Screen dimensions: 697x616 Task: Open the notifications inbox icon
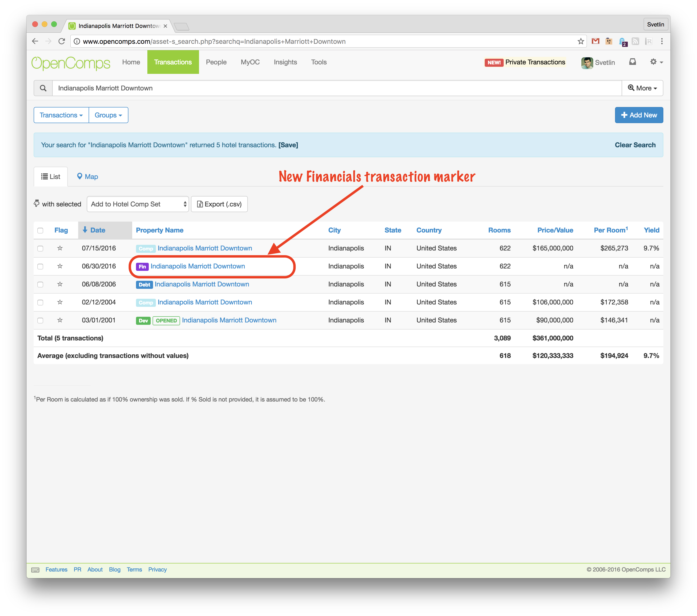(633, 62)
